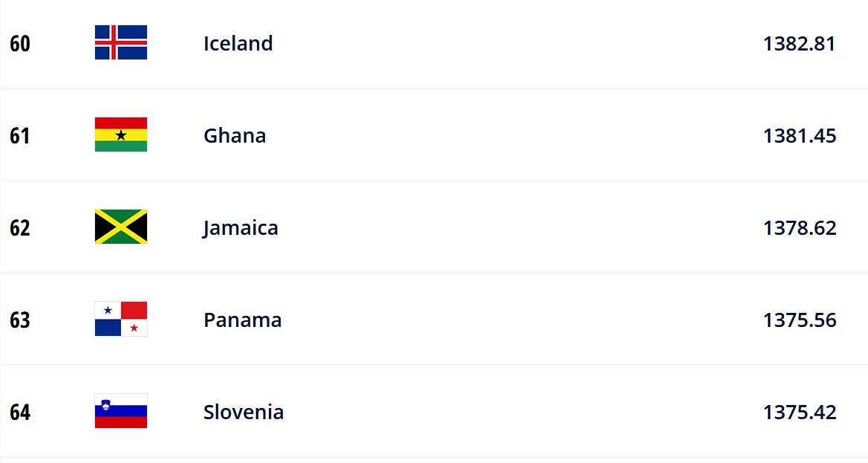Screen dimensions: 868x463
Task: Click the Slovenia flag icon
Action: [121, 411]
